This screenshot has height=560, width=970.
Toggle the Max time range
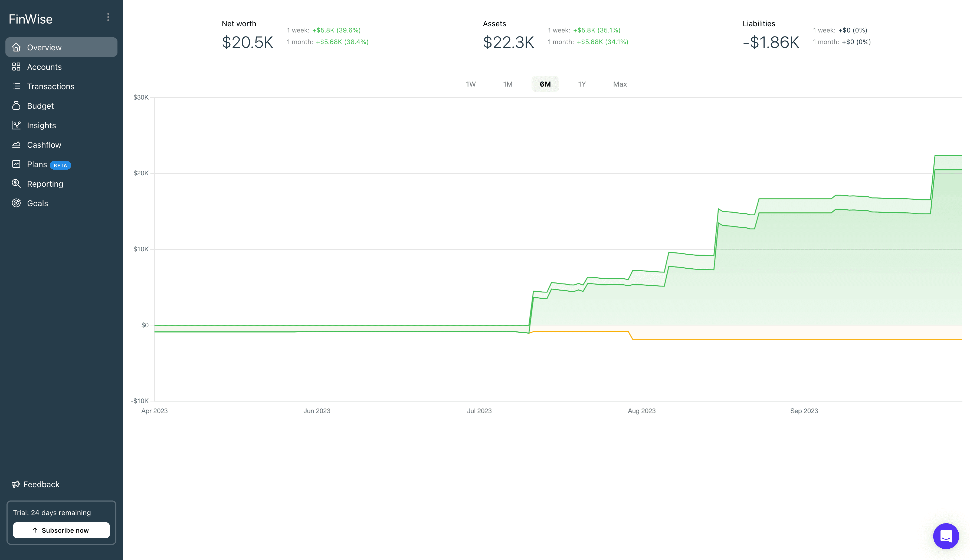[x=620, y=84]
